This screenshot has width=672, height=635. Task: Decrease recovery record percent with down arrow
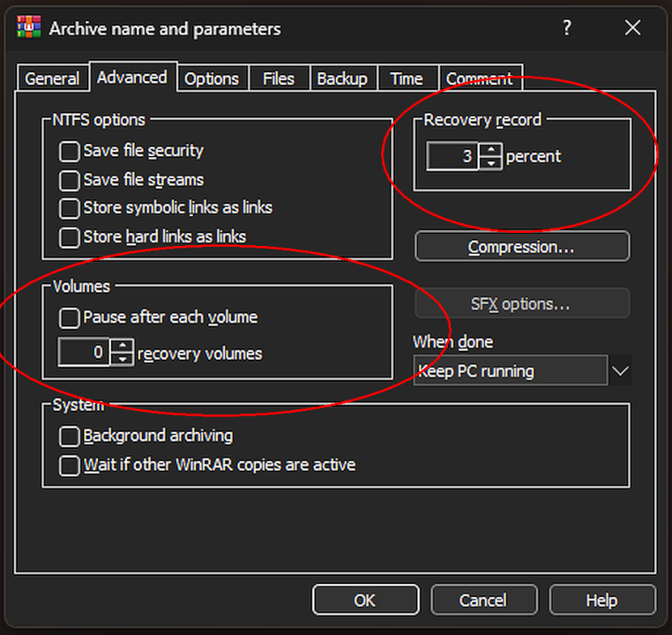point(491,163)
